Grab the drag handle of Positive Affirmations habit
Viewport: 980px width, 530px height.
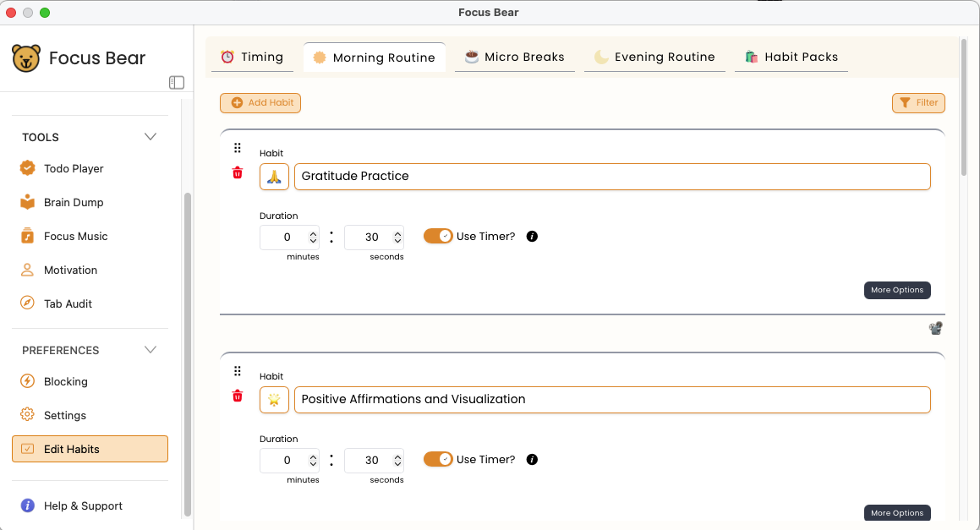tap(238, 371)
